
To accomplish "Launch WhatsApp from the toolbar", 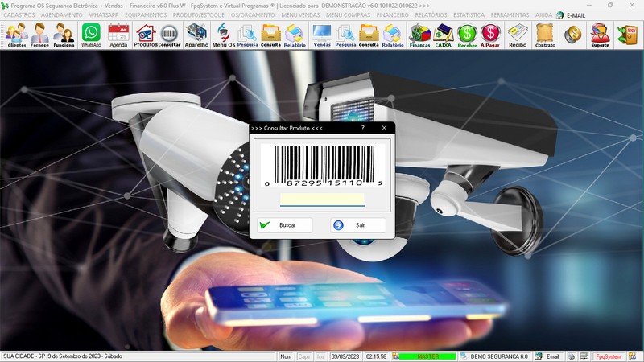I will tap(91, 35).
